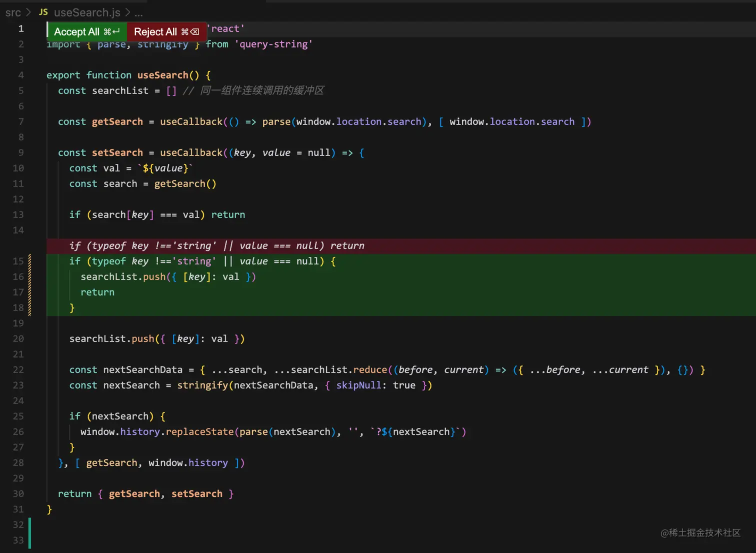Click 'react' string on line 1

click(x=225, y=28)
